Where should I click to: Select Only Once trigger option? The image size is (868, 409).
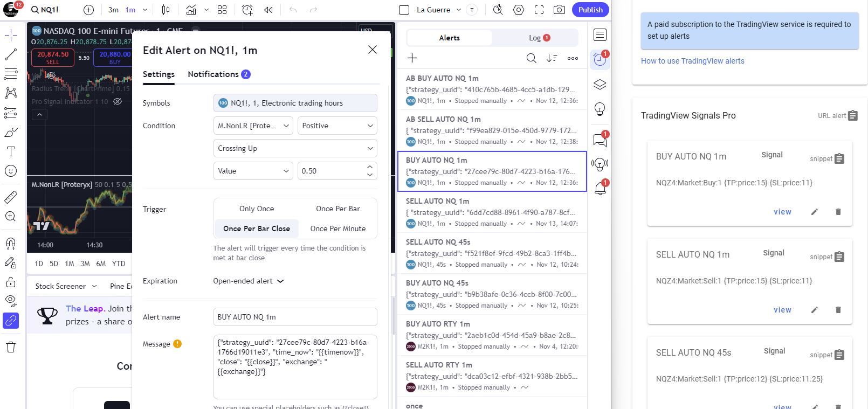tap(257, 209)
